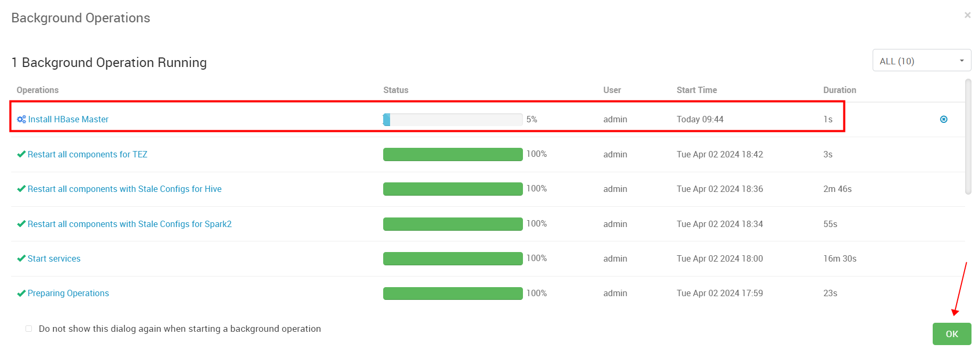The image size is (980, 352).
Task: Click the green OK button
Action: (951, 334)
